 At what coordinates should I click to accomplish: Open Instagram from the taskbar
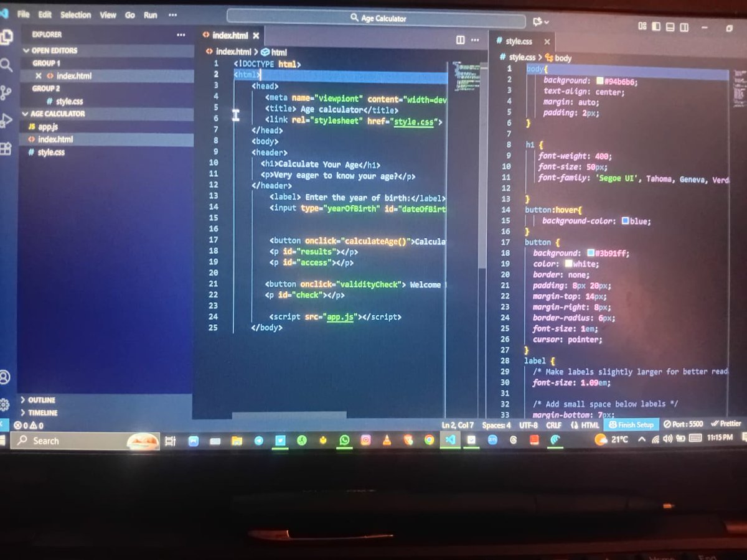(x=366, y=441)
